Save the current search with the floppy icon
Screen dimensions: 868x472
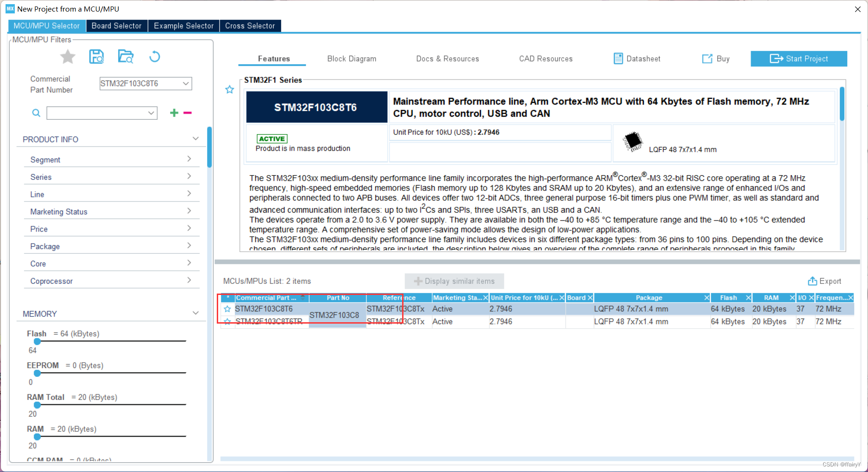click(x=96, y=57)
